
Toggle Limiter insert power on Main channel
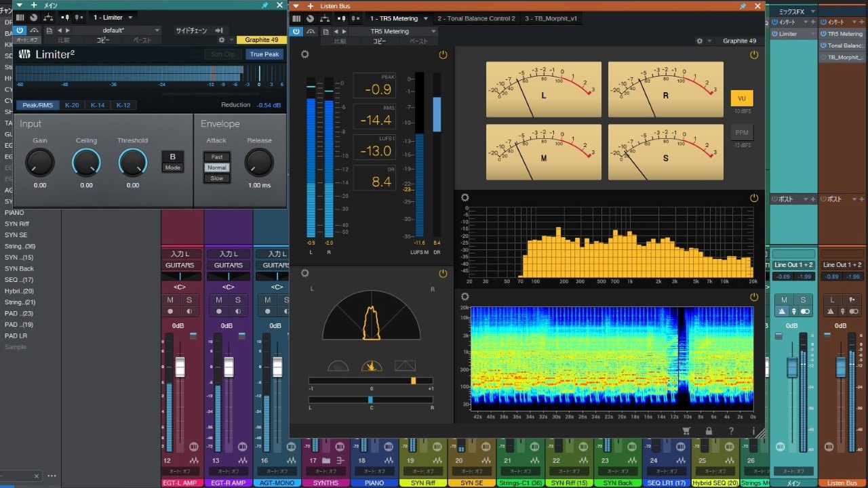tap(775, 33)
